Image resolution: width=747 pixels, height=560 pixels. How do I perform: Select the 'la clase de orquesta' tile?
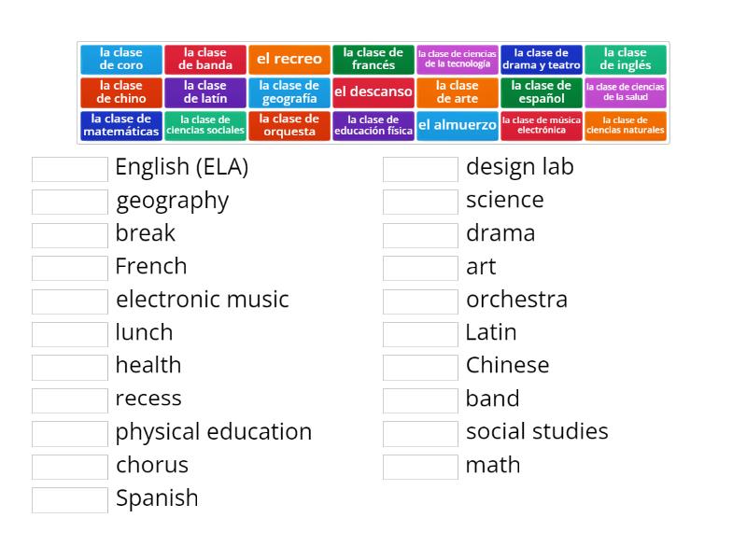289,124
